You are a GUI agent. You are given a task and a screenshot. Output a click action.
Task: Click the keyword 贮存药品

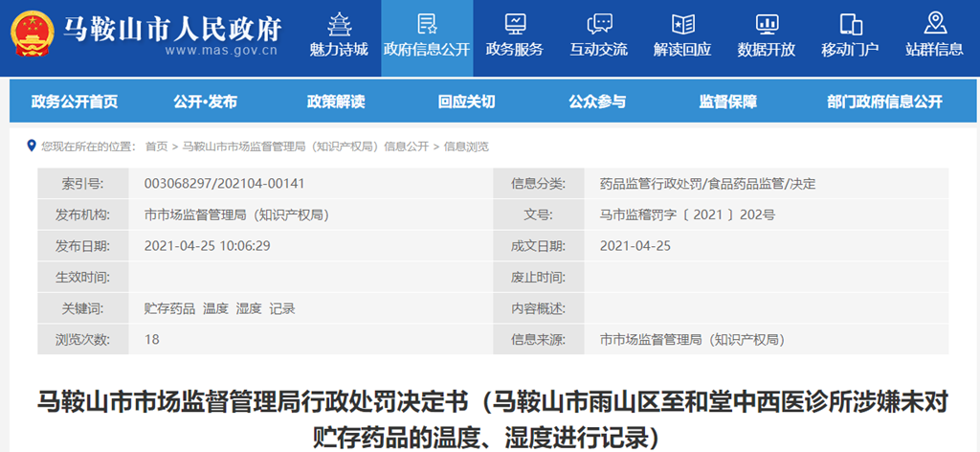pos(169,308)
